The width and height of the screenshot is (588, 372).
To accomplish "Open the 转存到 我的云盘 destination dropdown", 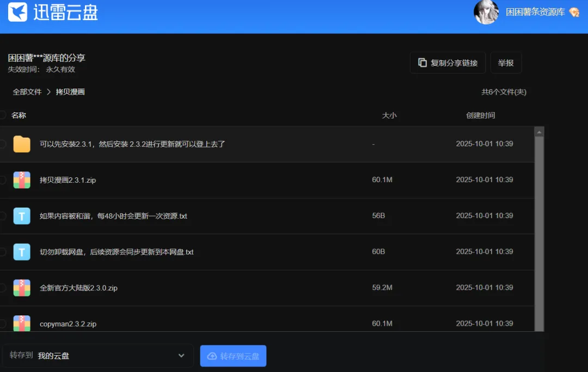I will point(98,356).
